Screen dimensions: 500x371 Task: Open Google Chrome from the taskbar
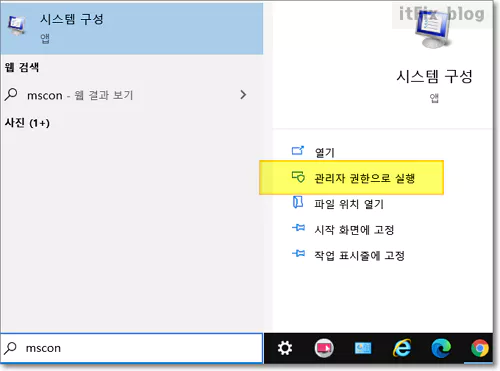(480, 348)
